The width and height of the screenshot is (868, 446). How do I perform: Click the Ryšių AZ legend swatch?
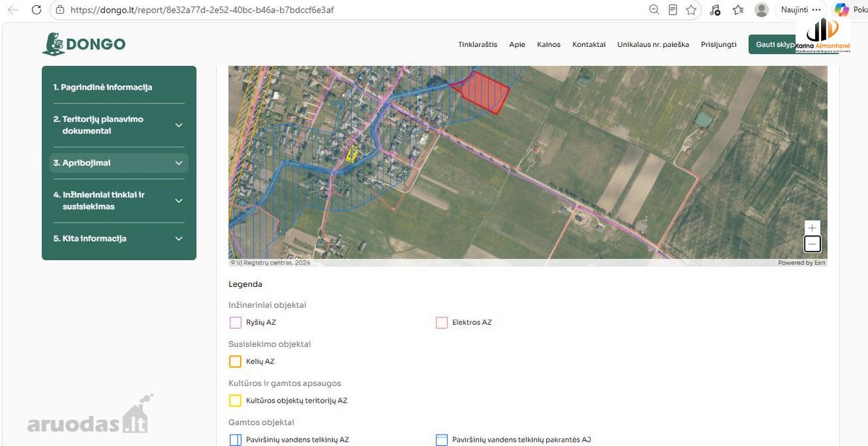click(x=235, y=322)
